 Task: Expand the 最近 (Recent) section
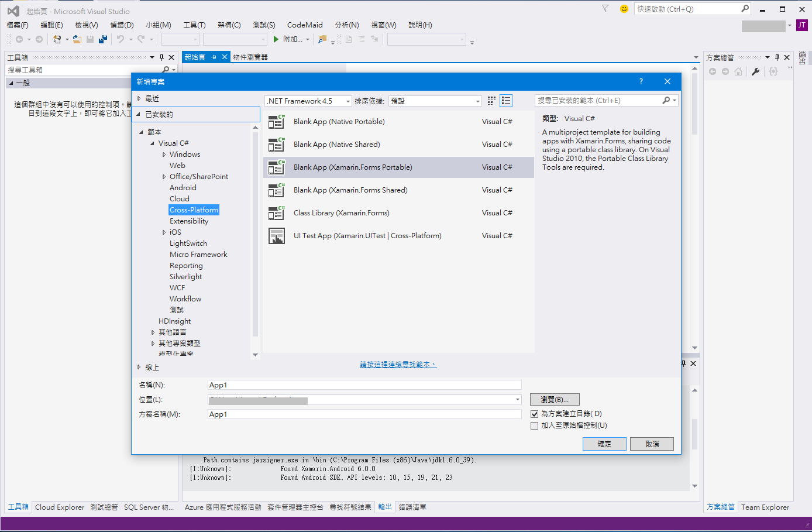tap(139, 98)
